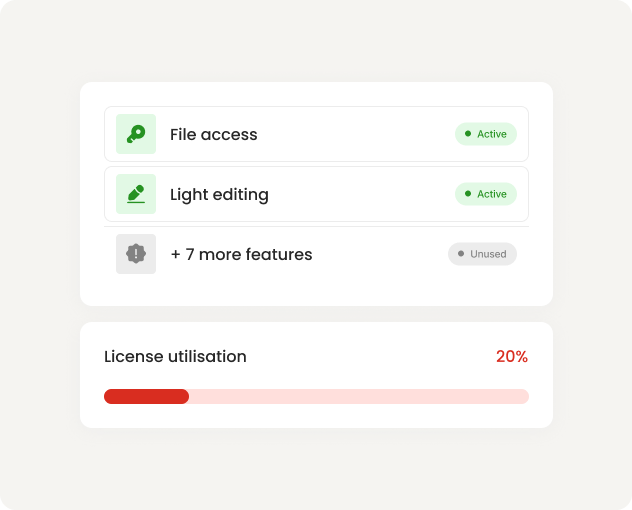Expand the + 7 more features row
Viewport: 632px width, 510px height.
click(241, 254)
